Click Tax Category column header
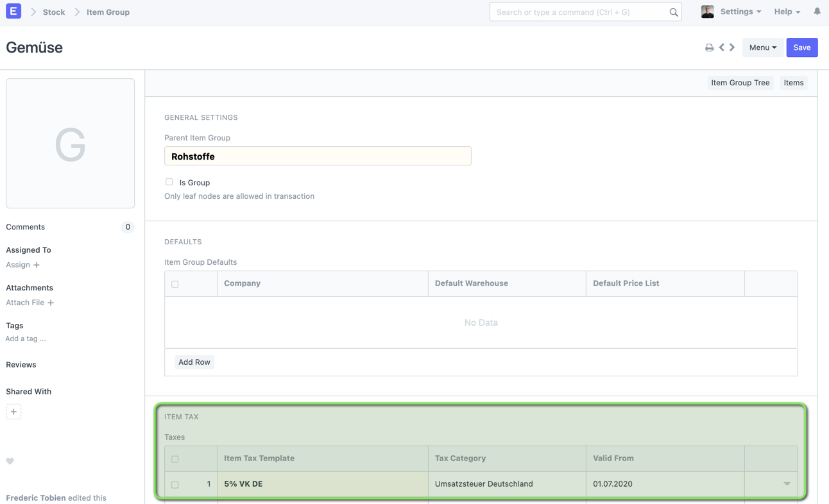This screenshot has width=829, height=504. click(507, 458)
